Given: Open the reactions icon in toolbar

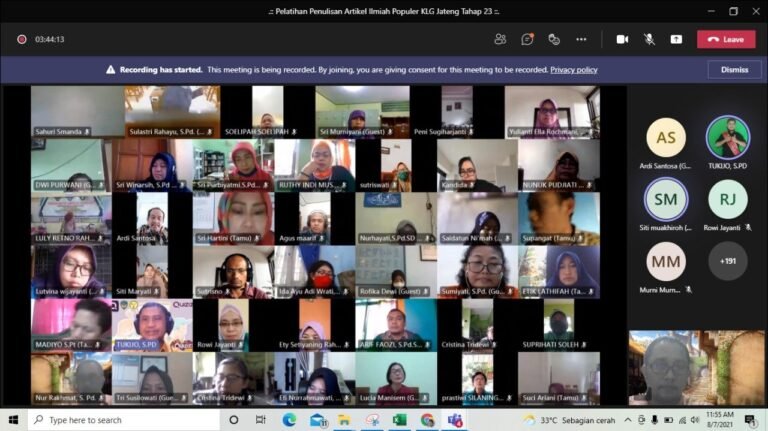Looking at the screenshot, I should pyautogui.click(x=554, y=39).
